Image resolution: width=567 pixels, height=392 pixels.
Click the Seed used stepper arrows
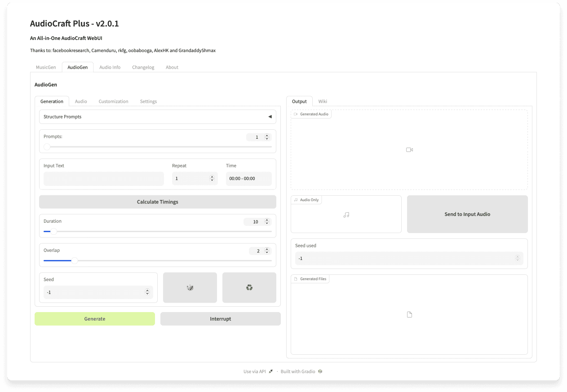(518, 259)
